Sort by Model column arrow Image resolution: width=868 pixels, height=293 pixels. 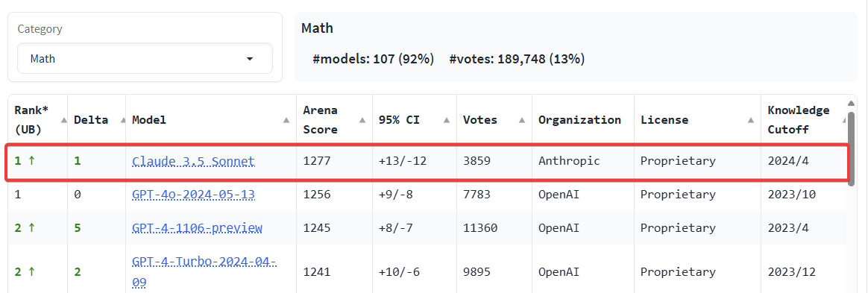286,120
